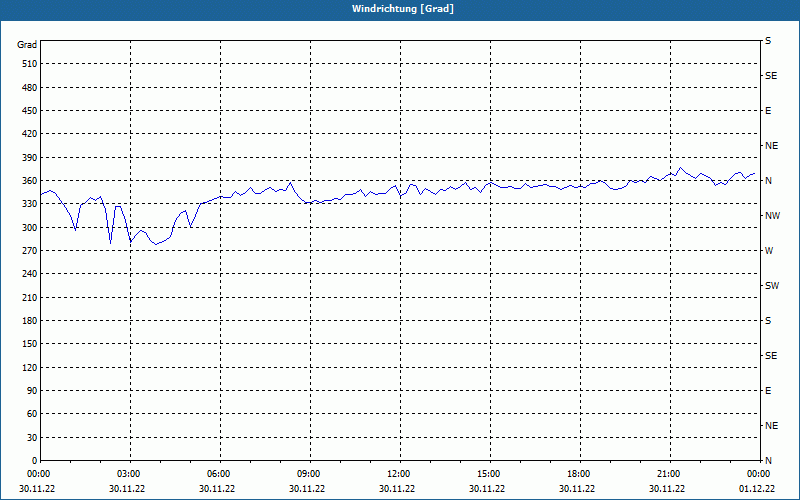Viewport: 800px width, 500px height.
Task: Pick the 360 degree axis label
Action: click(x=30, y=181)
